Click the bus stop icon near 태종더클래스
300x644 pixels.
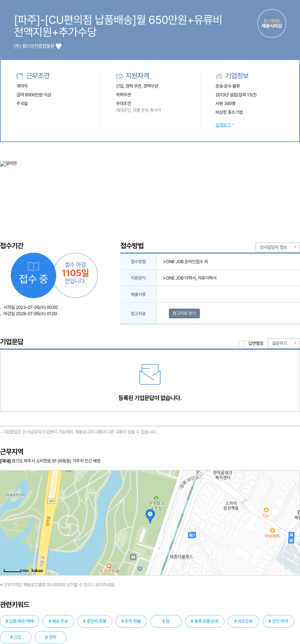tap(192, 535)
